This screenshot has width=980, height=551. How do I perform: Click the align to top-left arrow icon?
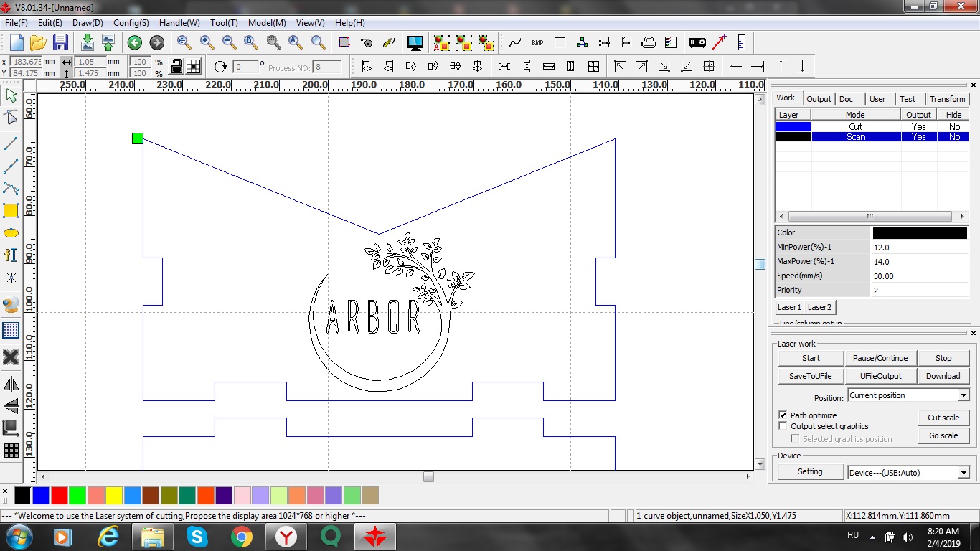(x=620, y=67)
